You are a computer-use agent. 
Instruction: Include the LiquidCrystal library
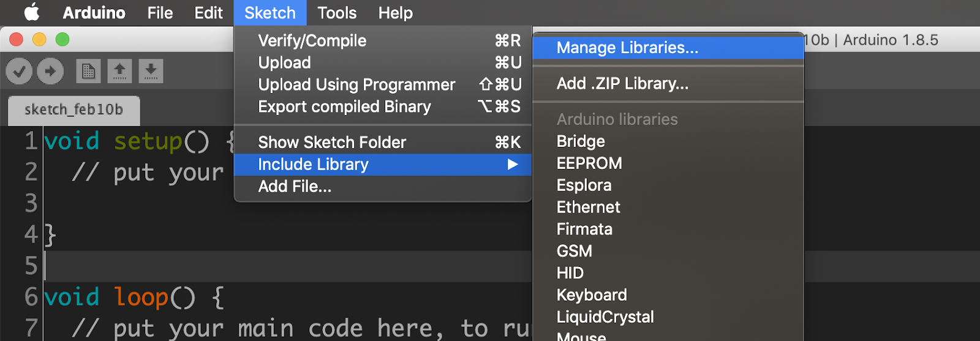click(668, 317)
